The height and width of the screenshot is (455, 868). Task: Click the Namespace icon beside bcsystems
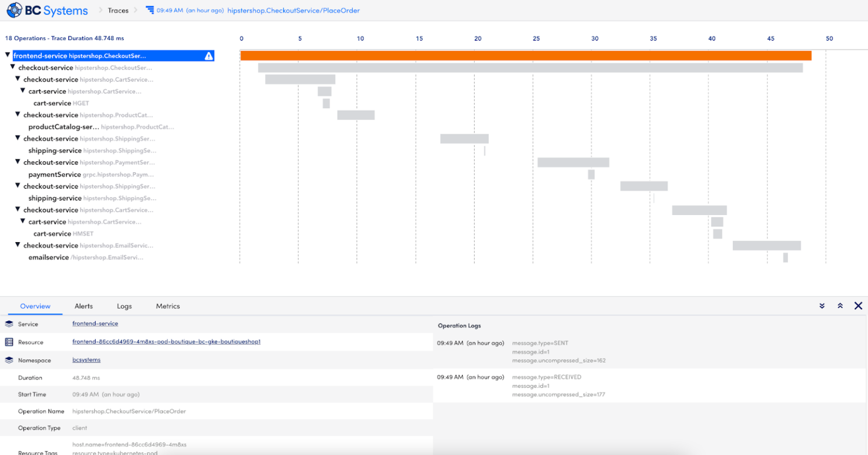8,360
